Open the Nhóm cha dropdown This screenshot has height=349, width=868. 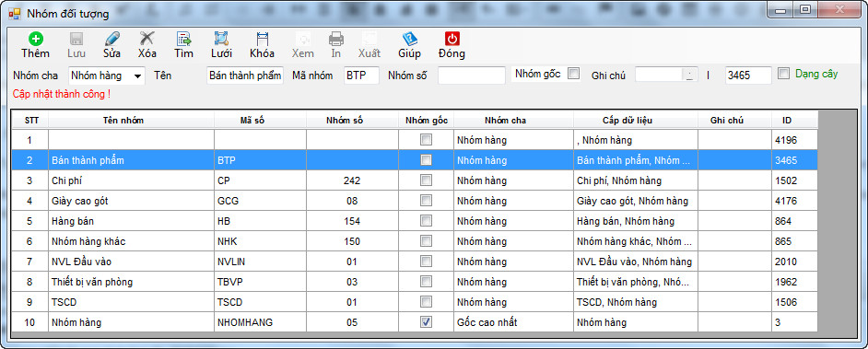[137, 76]
